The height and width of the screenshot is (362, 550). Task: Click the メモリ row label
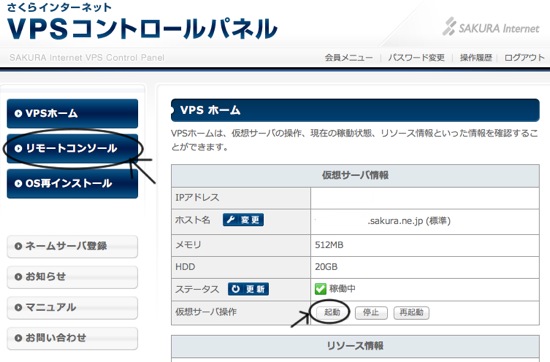[x=188, y=245]
